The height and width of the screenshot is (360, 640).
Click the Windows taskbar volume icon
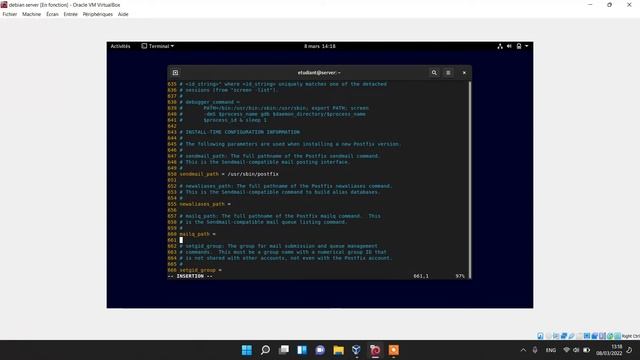pos(576,350)
